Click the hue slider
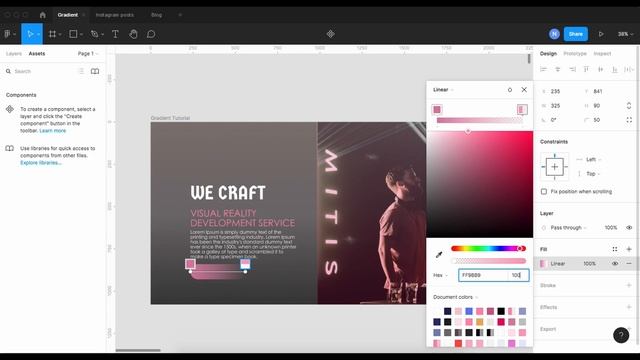The image size is (640, 360). coord(488,248)
